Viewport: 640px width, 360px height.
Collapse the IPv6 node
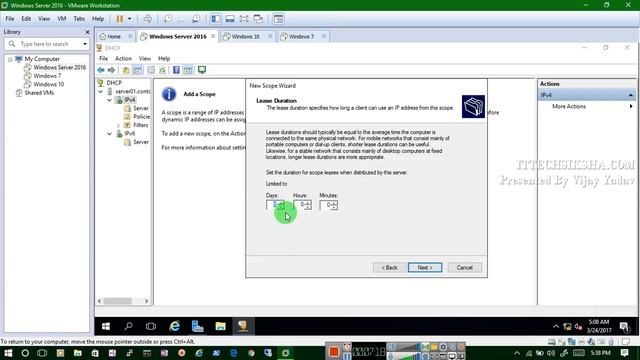click(x=110, y=133)
